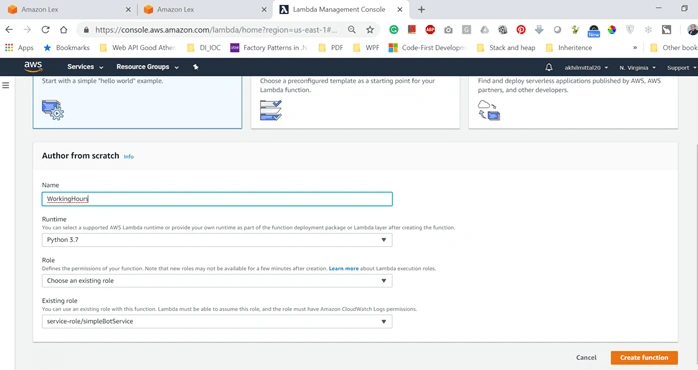Click the Create function button
The height and width of the screenshot is (370, 698).
pyautogui.click(x=644, y=358)
